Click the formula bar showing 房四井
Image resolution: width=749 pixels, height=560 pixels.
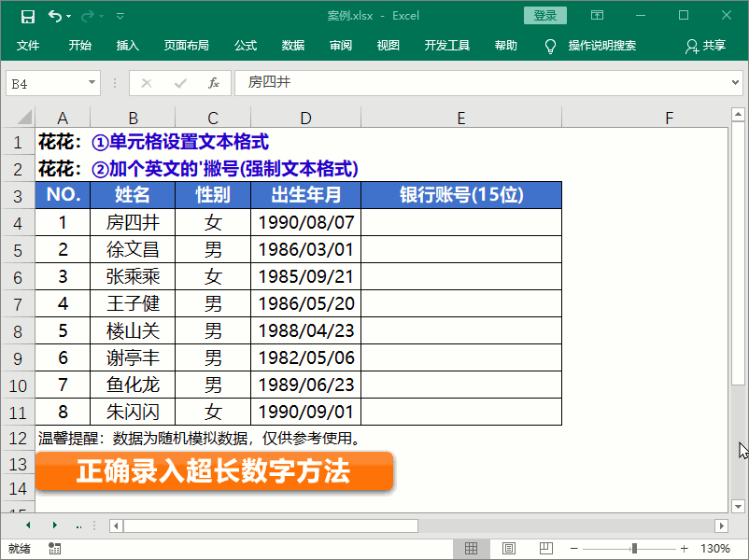(x=483, y=83)
